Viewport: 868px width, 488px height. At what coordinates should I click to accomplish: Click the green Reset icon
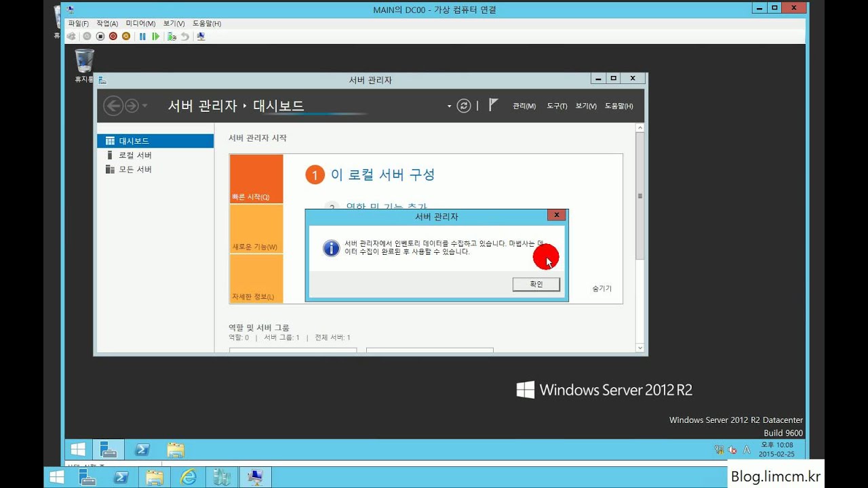(155, 37)
